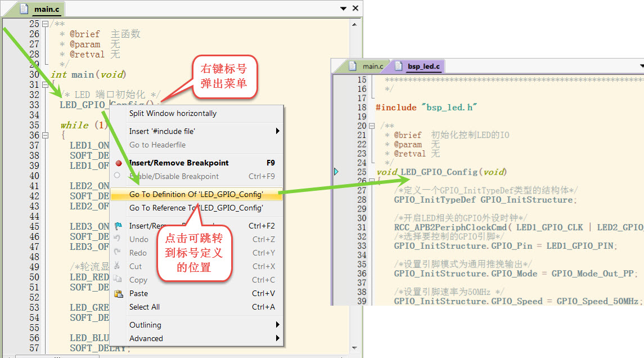
Task: Collapse the comment block at line 25 in main.c
Action: coord(45,24)
